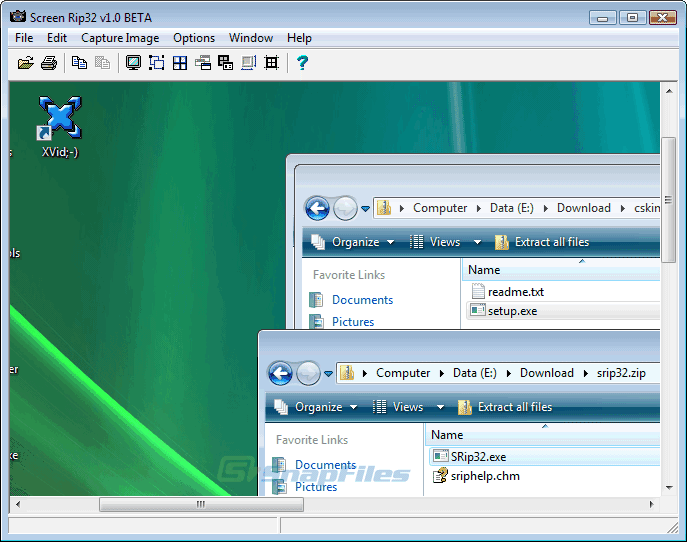
Task: Click Back arrow in cskin explorer window
Action: click(317, 208)
